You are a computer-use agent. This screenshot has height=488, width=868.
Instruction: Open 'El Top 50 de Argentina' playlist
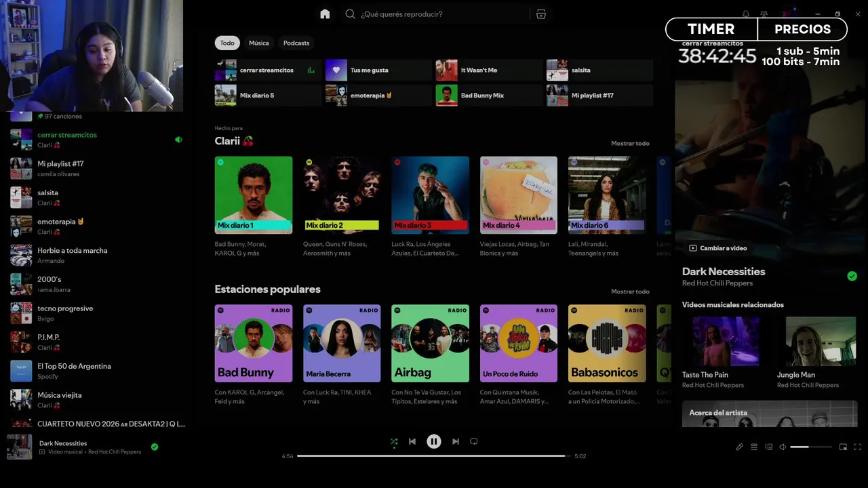98,371
